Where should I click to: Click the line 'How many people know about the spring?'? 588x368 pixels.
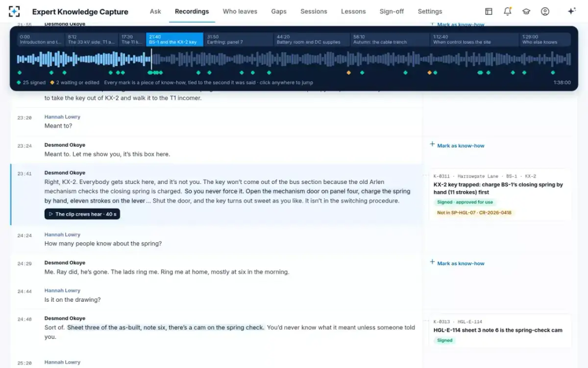[x=103, y=243]
